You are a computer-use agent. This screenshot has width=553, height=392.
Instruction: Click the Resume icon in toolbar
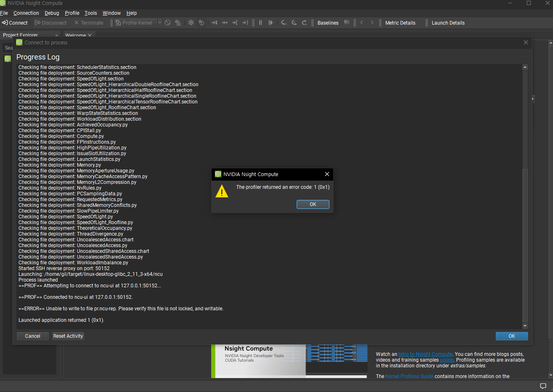(270, 23)
